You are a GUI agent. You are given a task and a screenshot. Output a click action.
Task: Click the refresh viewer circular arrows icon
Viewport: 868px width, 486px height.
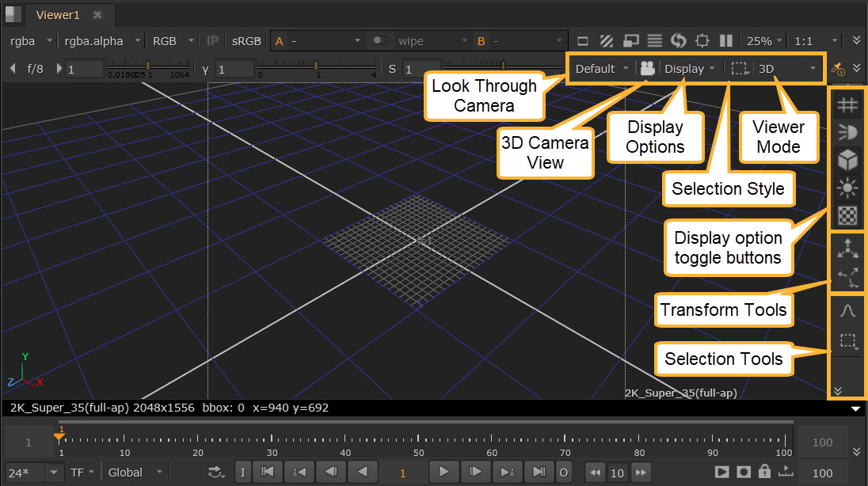point(679,41)
